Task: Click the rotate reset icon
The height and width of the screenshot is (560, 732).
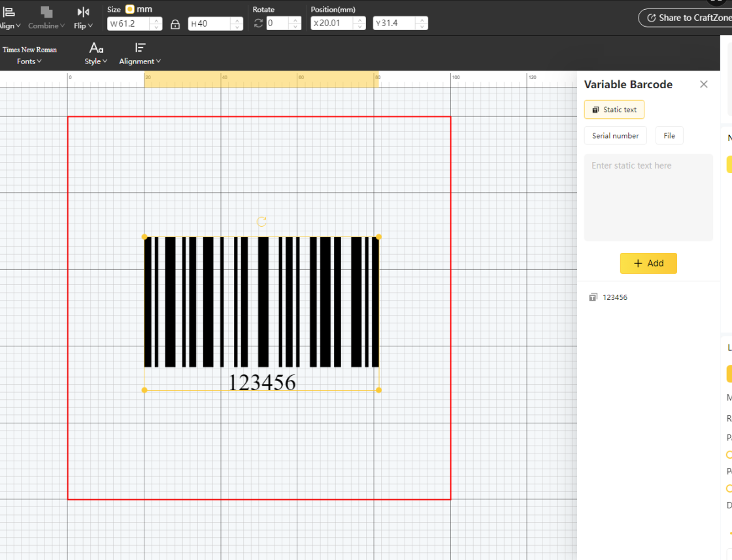Action: tap(258, 24)
